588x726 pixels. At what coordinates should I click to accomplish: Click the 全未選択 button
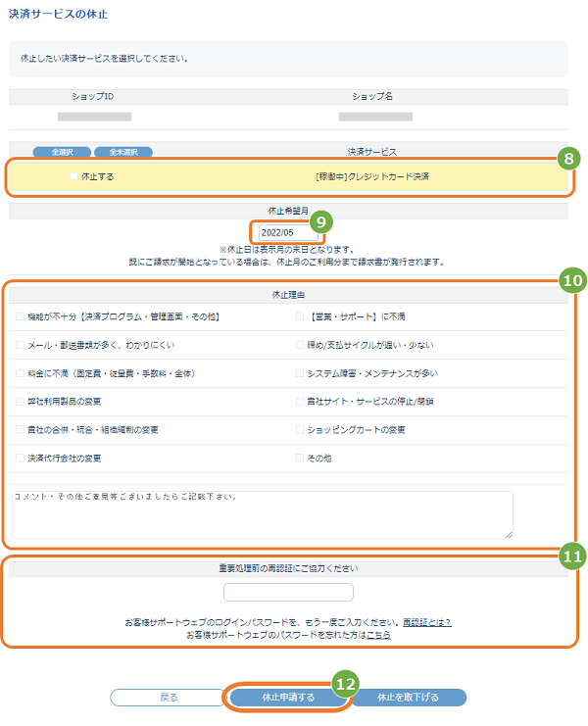coord(123,152)
